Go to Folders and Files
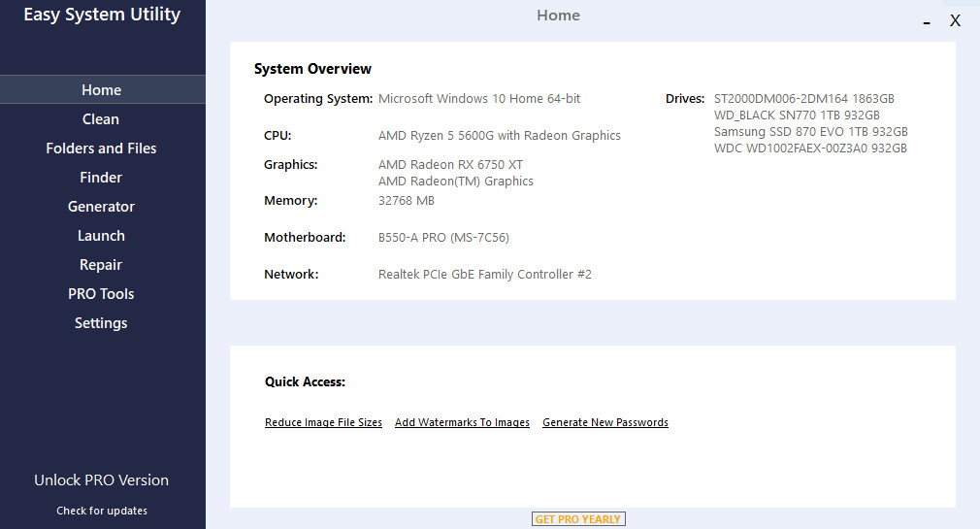This screenshot has height=529, width=980. point(101,149)
